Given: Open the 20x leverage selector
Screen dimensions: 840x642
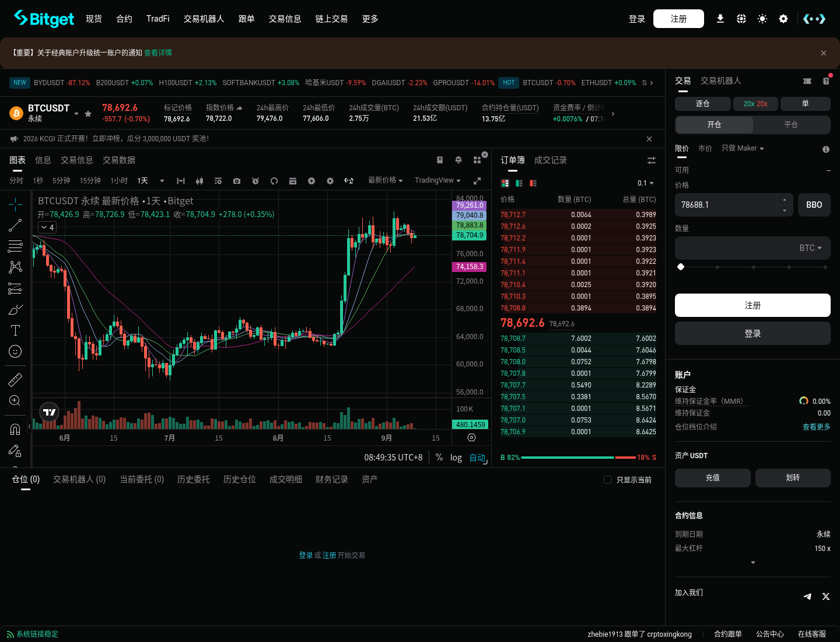Looking at the screenshot, I should point(755,103).
